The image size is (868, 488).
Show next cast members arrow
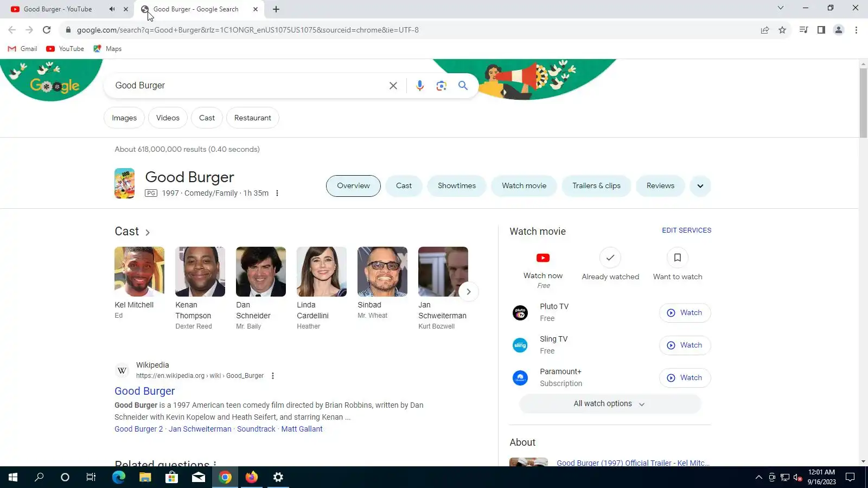[x=469, y=292]
